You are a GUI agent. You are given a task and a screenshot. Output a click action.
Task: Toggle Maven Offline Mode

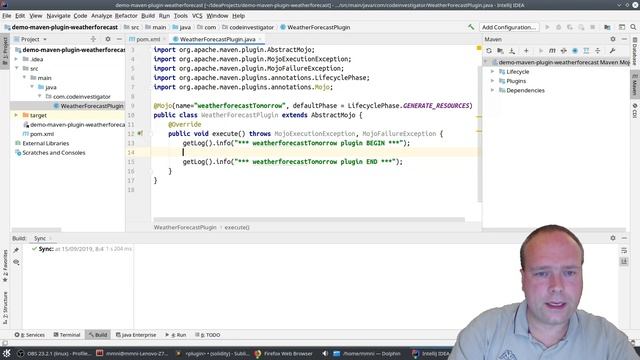(x=563, y=51)
